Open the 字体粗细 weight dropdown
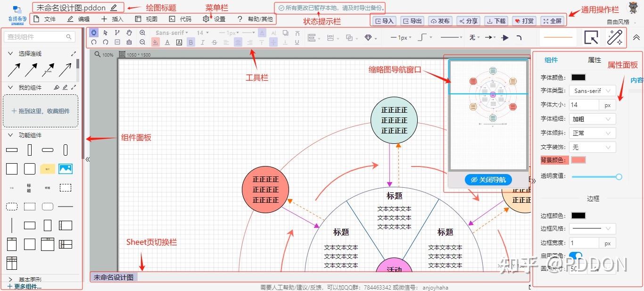 coord(592,118)
